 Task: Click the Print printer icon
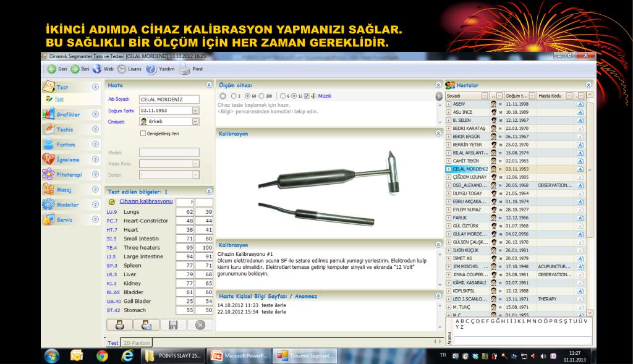point(184,69)
